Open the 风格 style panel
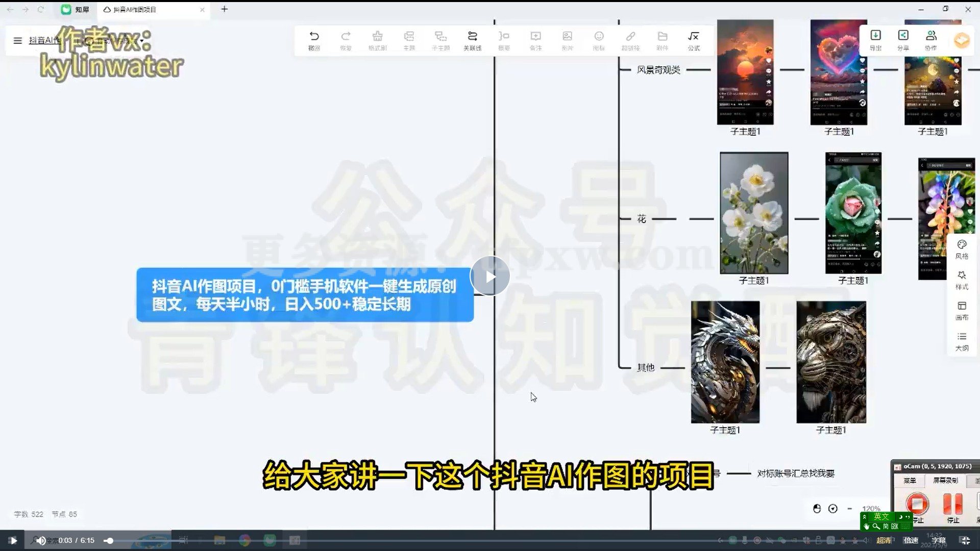This screenshot has width=980, height=551. [x=962, y=249]
